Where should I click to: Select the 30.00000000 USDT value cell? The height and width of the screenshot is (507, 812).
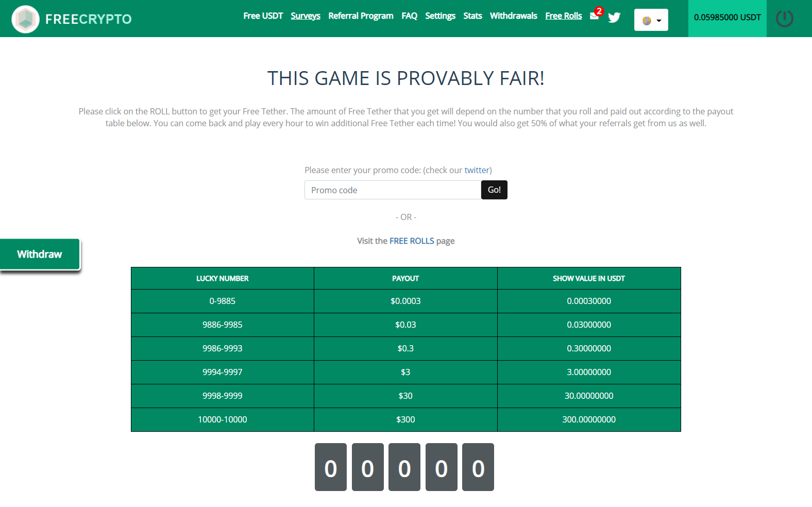(589, 396)
